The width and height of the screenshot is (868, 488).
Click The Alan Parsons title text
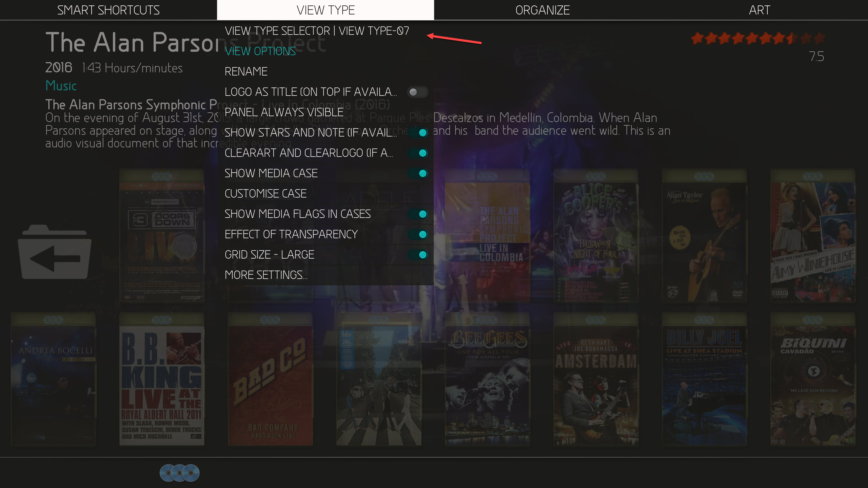(185, 42)
